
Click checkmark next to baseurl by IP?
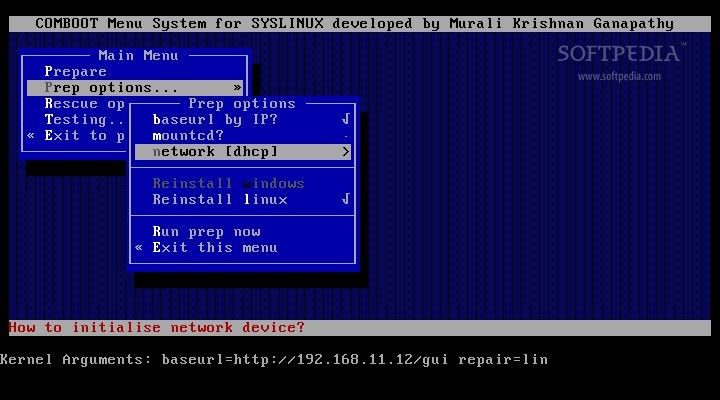point(346,119)
